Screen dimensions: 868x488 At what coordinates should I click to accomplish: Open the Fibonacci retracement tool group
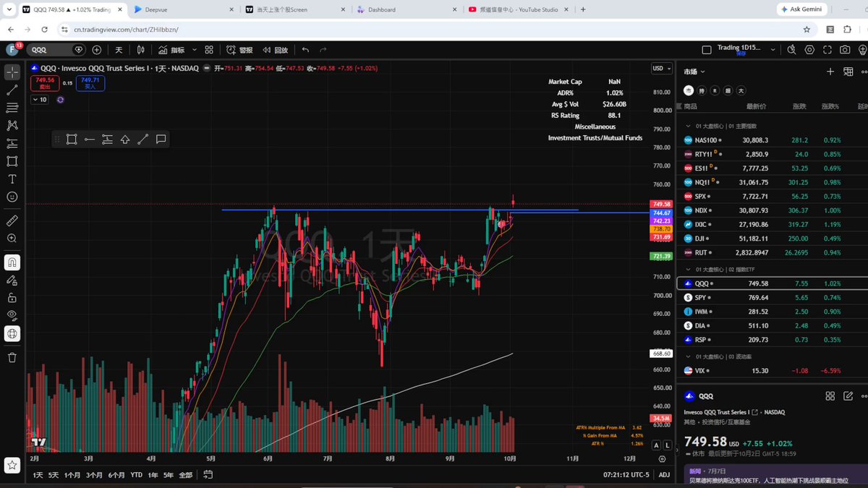(x=12, y=108)
